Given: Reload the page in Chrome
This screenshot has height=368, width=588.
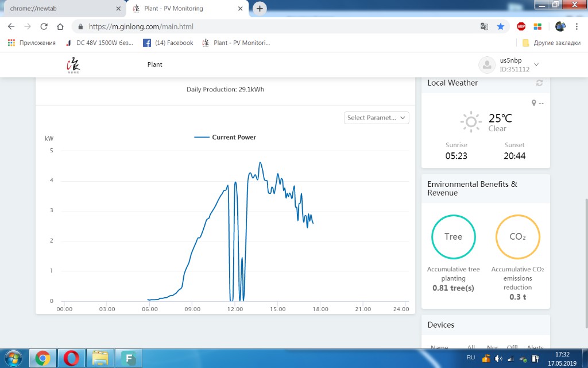Looking at the screenshot, I should (44, 26).
